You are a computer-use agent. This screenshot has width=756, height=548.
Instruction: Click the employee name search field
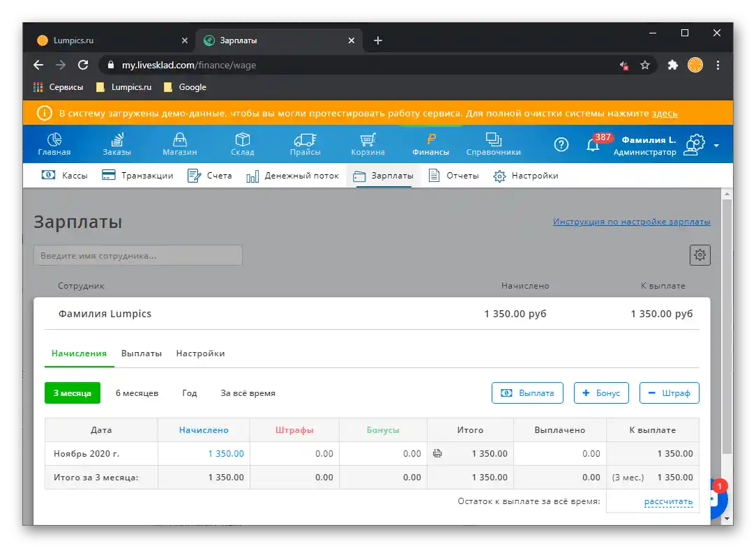coord(137,255)
